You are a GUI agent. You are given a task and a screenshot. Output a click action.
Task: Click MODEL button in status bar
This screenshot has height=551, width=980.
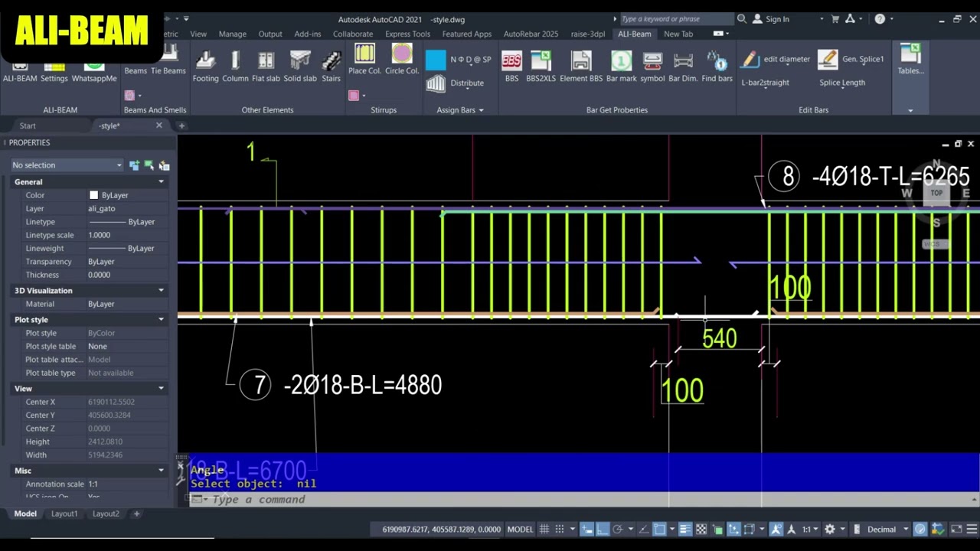[x=520, y=529]
